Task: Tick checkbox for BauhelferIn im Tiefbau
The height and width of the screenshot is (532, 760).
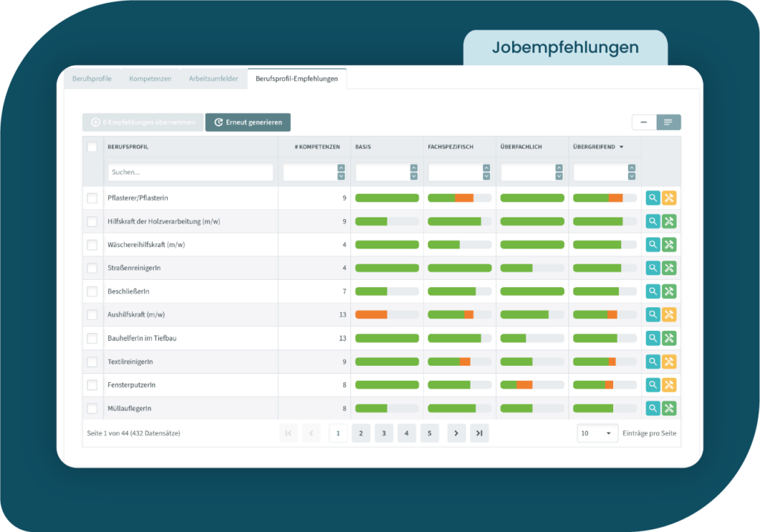Action: pyautogui.click(x=92, y=338)
